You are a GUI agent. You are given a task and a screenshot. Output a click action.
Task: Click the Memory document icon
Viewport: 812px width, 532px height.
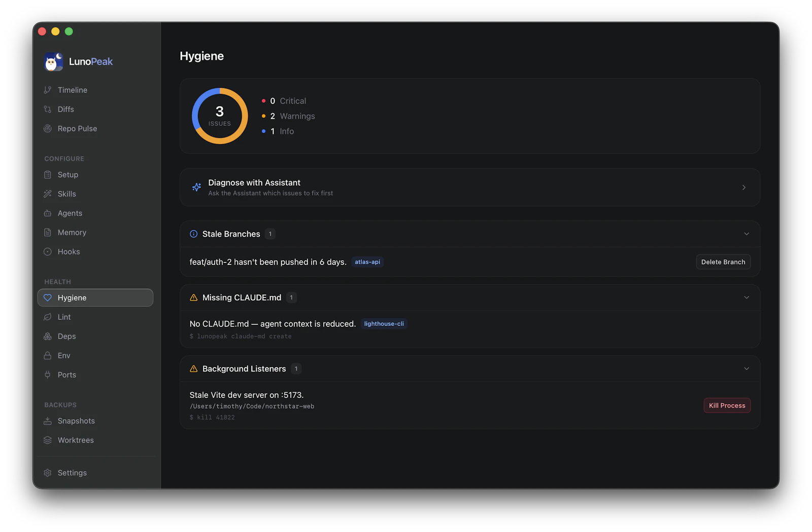pyautogui.click(x=48, y=232)
